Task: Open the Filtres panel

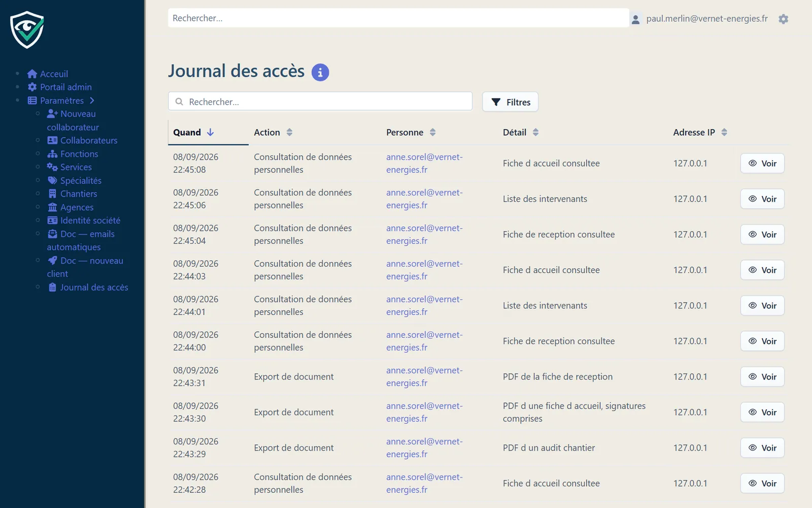Action: point(510,102)
